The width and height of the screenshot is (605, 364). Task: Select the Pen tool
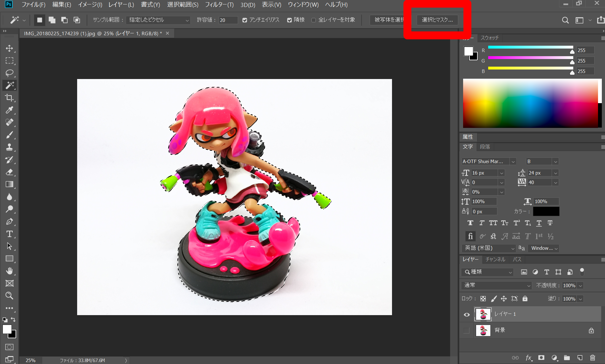10,222
